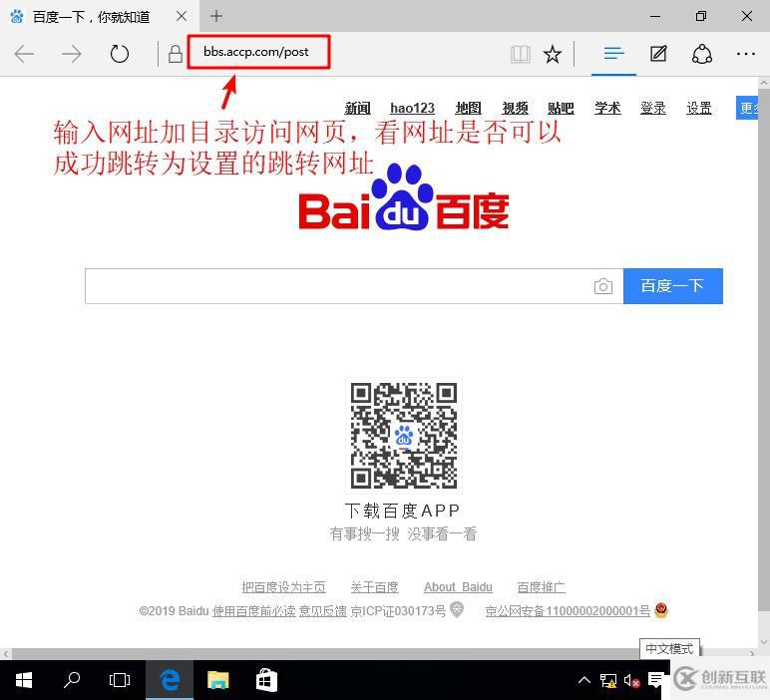
Task: Click the Baidu app QR code
Action: coord(404,436)
